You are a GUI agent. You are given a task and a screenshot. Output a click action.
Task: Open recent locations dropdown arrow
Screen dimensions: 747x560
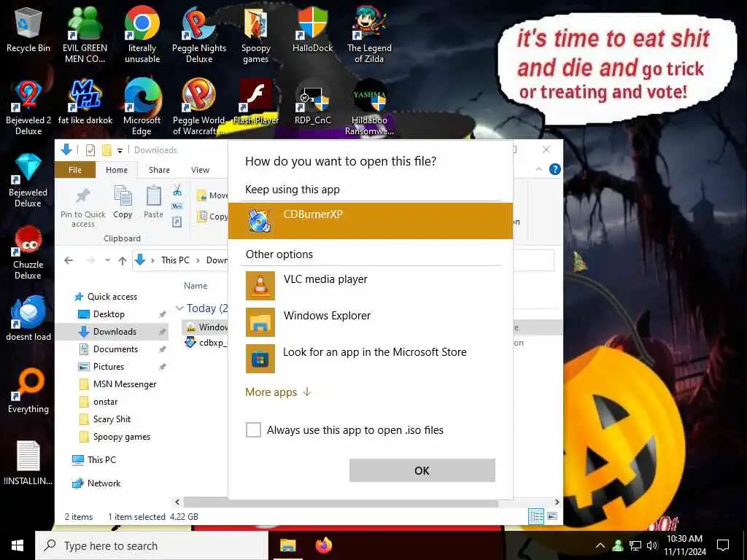tap(107, 260)
